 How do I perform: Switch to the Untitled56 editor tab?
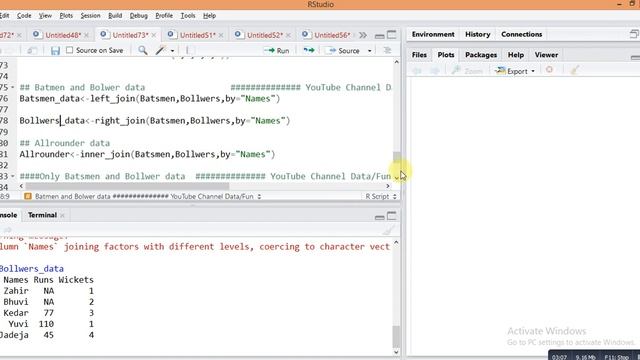point(329,35)
